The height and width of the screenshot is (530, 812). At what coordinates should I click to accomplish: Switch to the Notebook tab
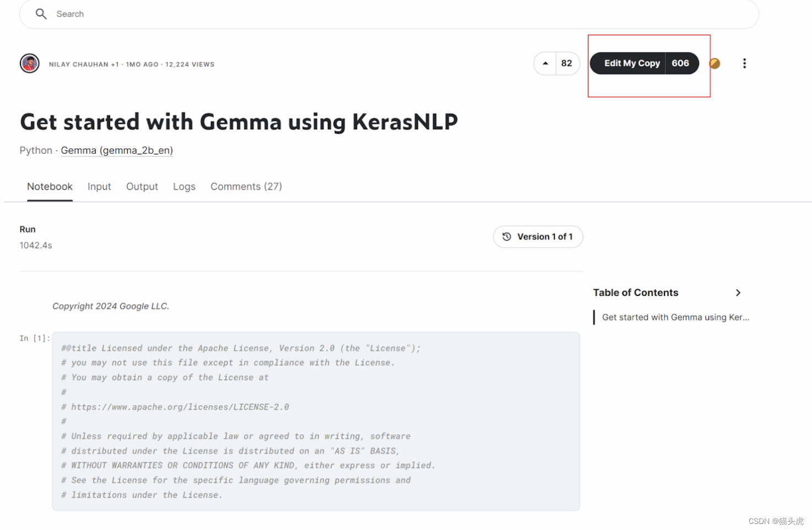[x=50, y=187]
